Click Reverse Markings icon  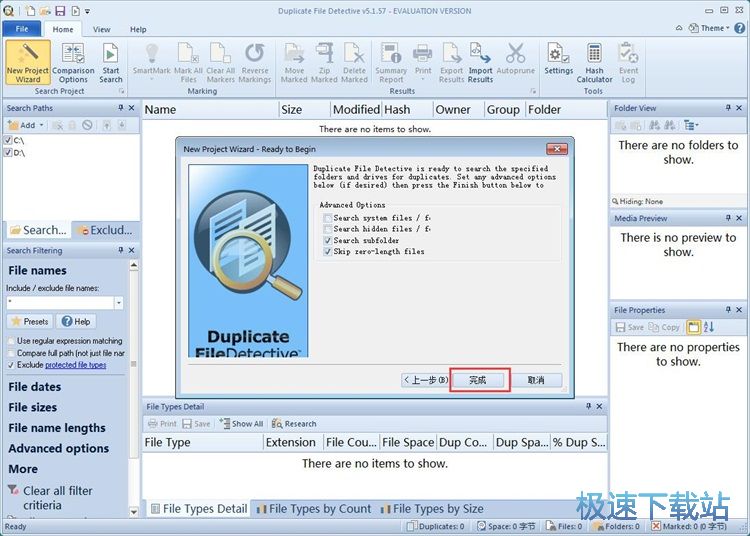click(254, 62)
